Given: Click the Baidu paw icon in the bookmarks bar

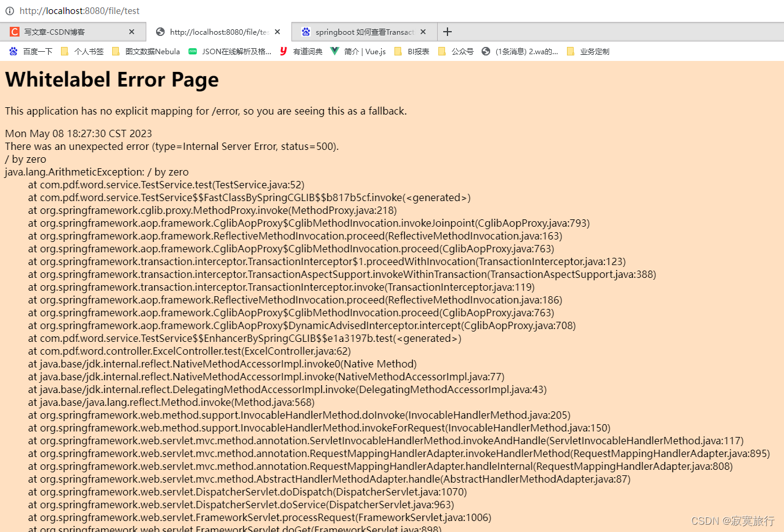Looking at the screenshot, I should pos(13,52).
